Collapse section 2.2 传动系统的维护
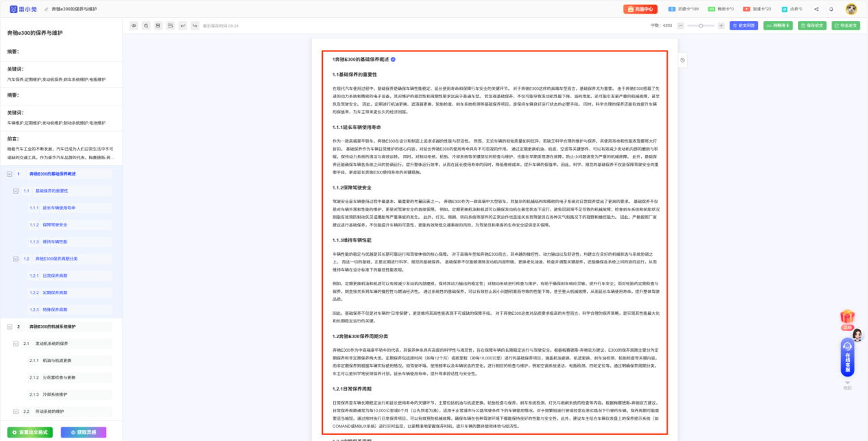Image resolution: width=868 pixels, height=441 pixels. [x=16, y=412]
